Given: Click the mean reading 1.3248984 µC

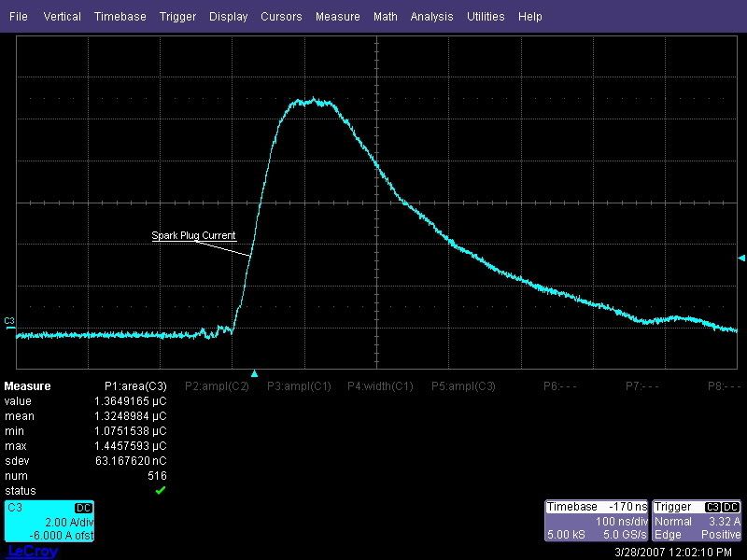Looking at the screenshot, I should tap(130, 416).
